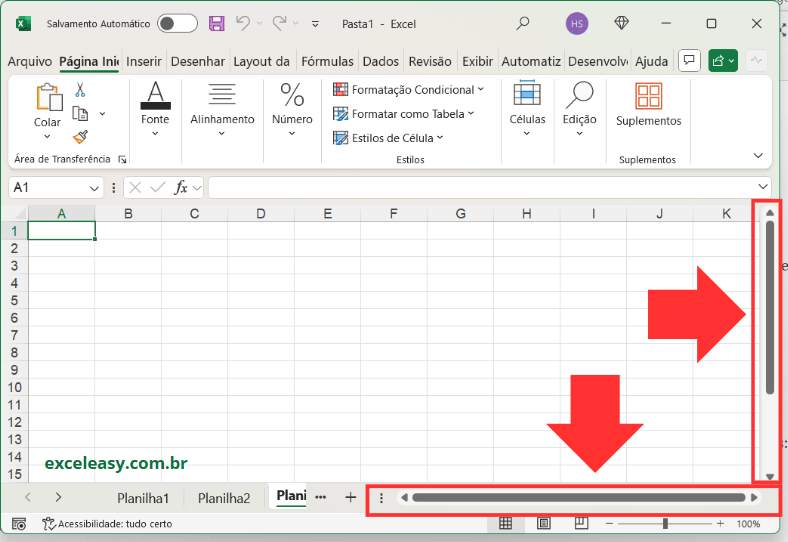The width and height of the screenshot is (788, 542).
Task: Click the Format Painter brush icon
Action: point(80,137)
